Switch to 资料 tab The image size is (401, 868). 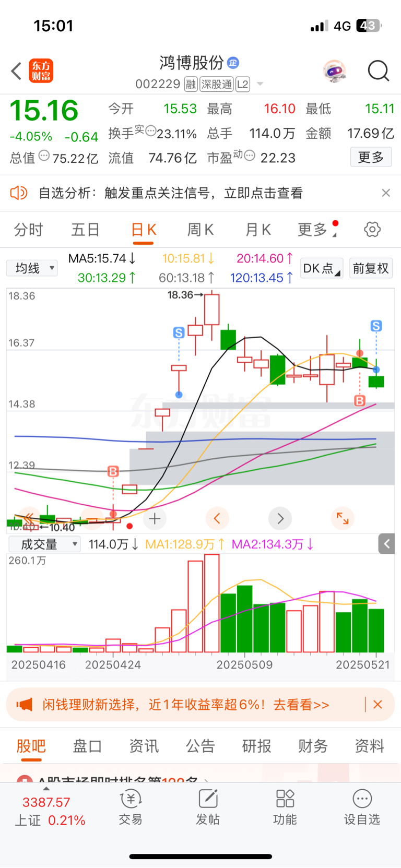tap(369, 746)
